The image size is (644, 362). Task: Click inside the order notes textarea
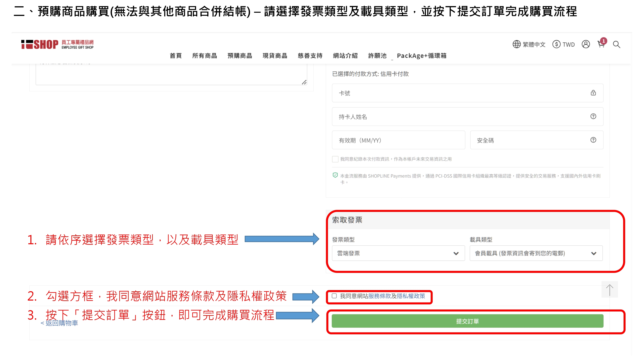pos(171,74)
